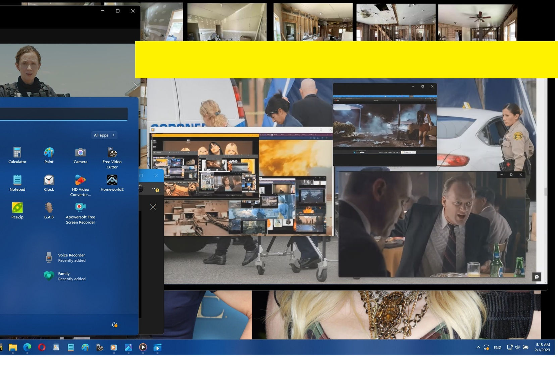The height and width of the screenshot is (392, 558).
Task: Open the update sync tray icon
Action: (x=486, y=347)
